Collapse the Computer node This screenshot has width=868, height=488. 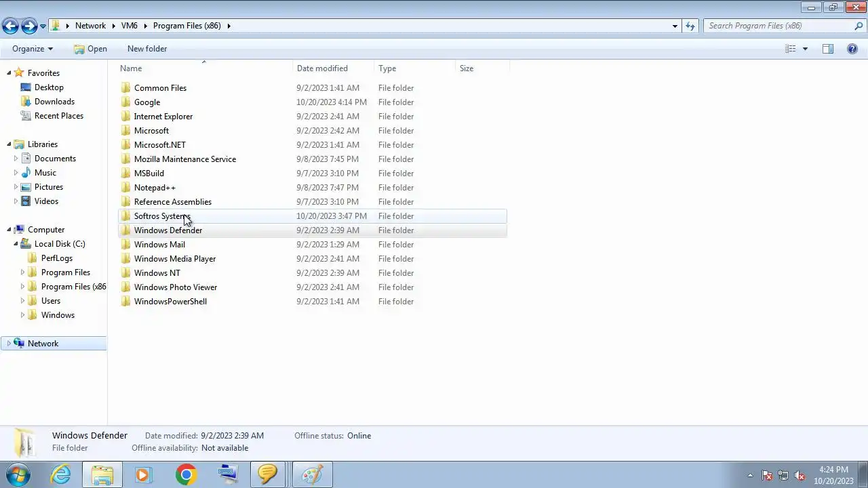click(x=9, y=230)
